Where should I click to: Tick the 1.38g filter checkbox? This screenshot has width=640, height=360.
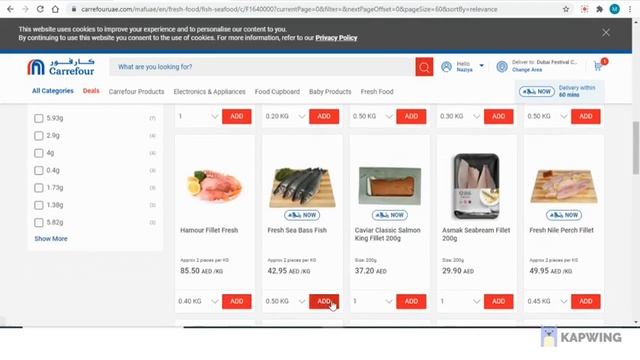coord(39,205)
